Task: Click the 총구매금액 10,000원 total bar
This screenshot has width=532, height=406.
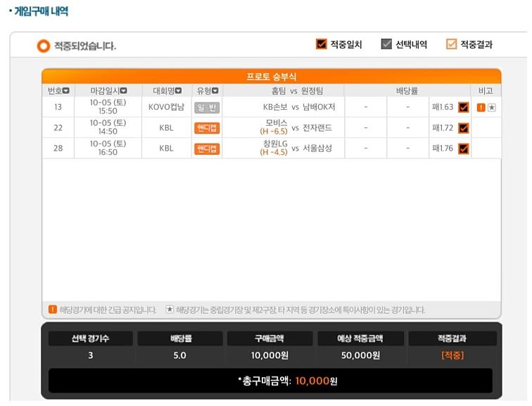Action: (x=270, y=381)
